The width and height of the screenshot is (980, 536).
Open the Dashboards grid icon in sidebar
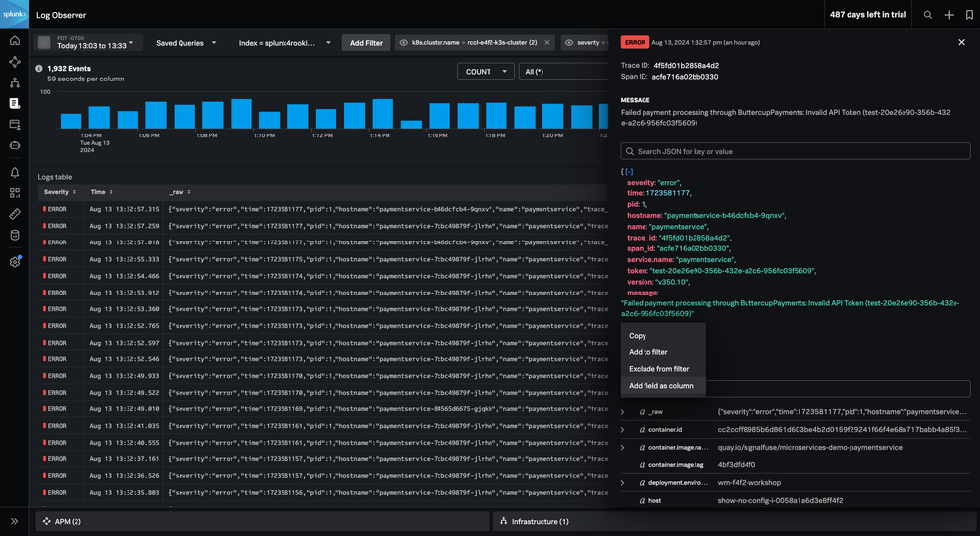pos(14,193)
